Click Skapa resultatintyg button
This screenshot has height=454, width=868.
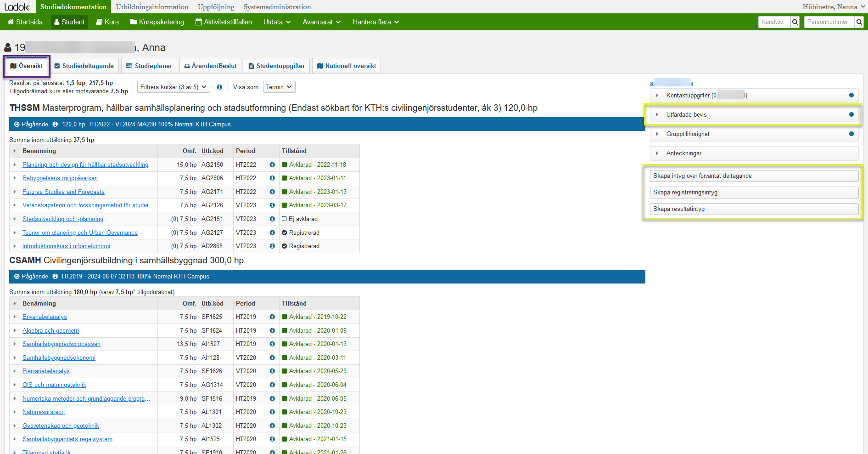pyautogui.click(x=754, y=209)
